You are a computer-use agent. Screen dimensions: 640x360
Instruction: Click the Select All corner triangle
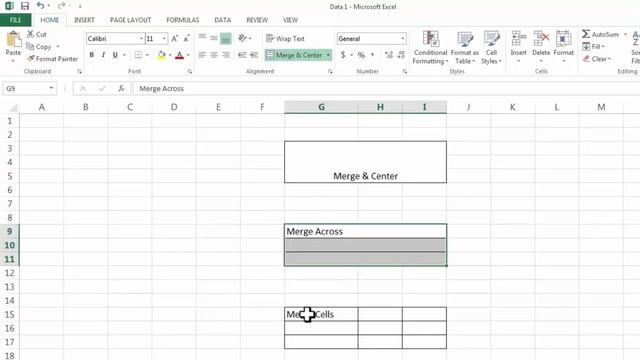(x=13, y=108)
